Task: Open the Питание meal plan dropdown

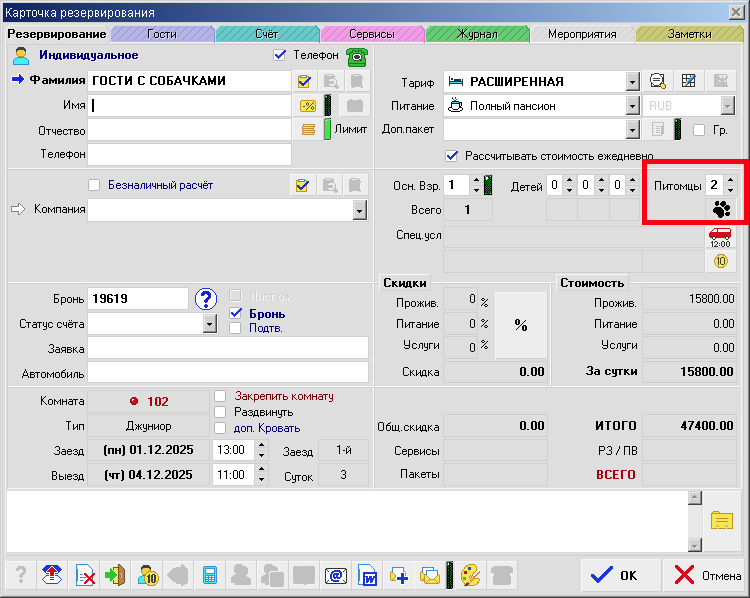Action: pos(632,105)
